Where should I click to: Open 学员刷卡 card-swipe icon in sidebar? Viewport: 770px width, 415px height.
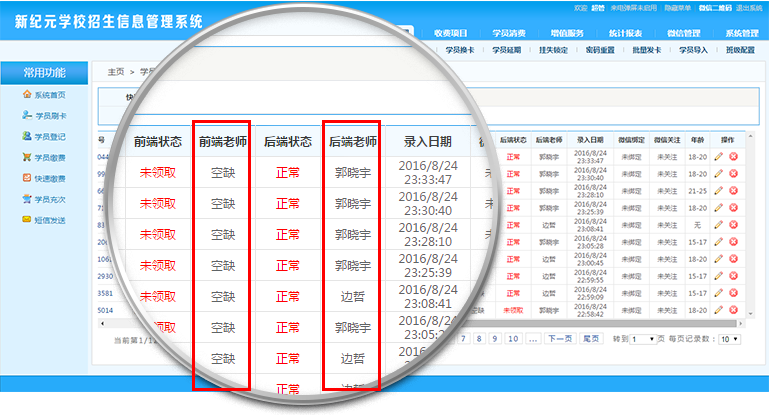[x=27, y=115]
